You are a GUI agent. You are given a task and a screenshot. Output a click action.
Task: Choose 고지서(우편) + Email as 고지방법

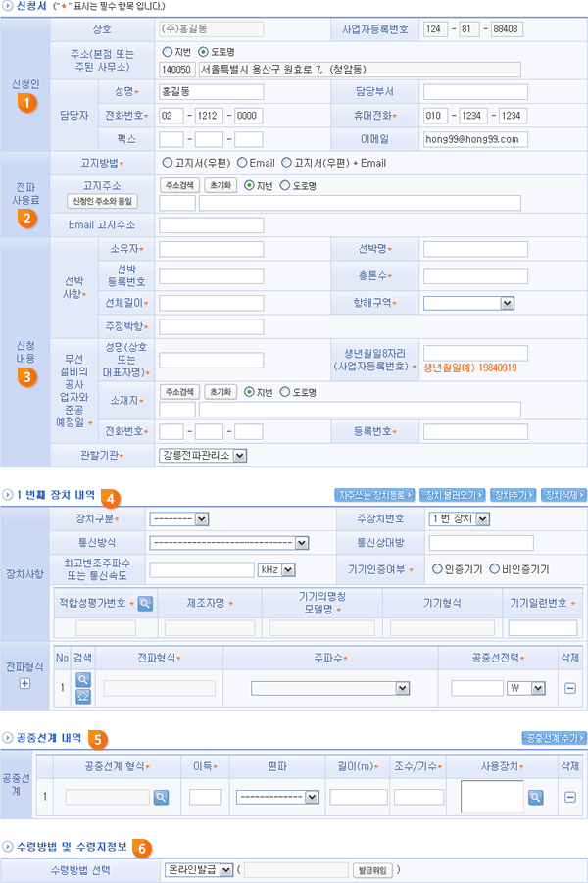[287, 163]
